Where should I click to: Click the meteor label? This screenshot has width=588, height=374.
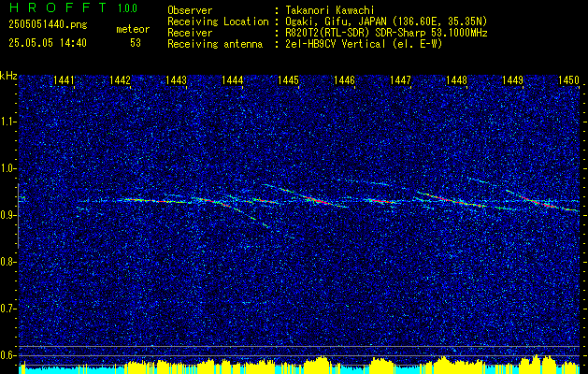coord(133,29)
